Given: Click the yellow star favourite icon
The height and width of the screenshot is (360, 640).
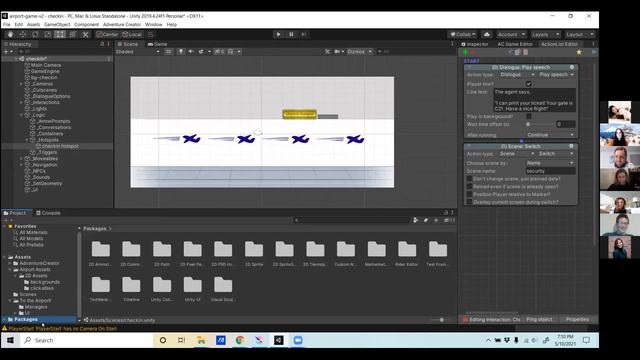Looking at the screenshot, I should (579, 52).
